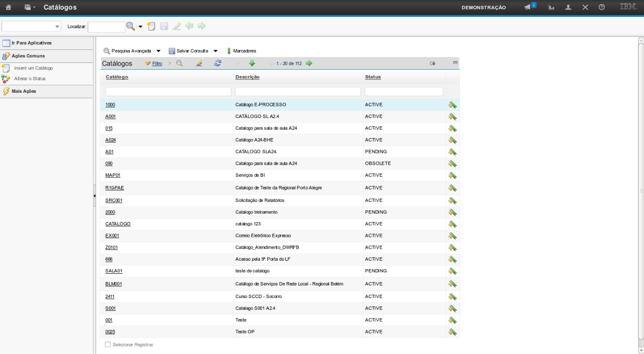The height and width of the screenshot is (354, 644).
Task: Open the reports bar chart icon
Action: (x=551, y=7)
